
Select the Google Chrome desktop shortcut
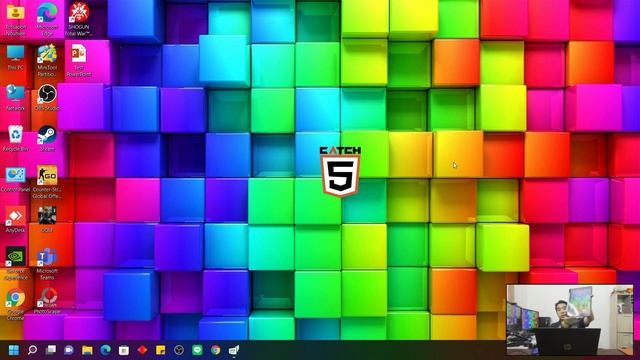(x=16, y=304)
